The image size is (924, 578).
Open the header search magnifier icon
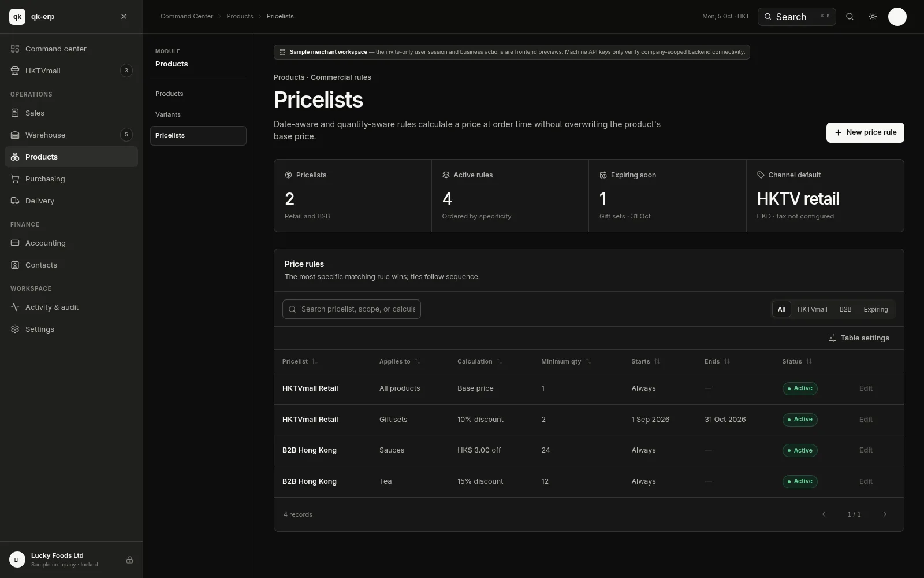tap(850, 17)
